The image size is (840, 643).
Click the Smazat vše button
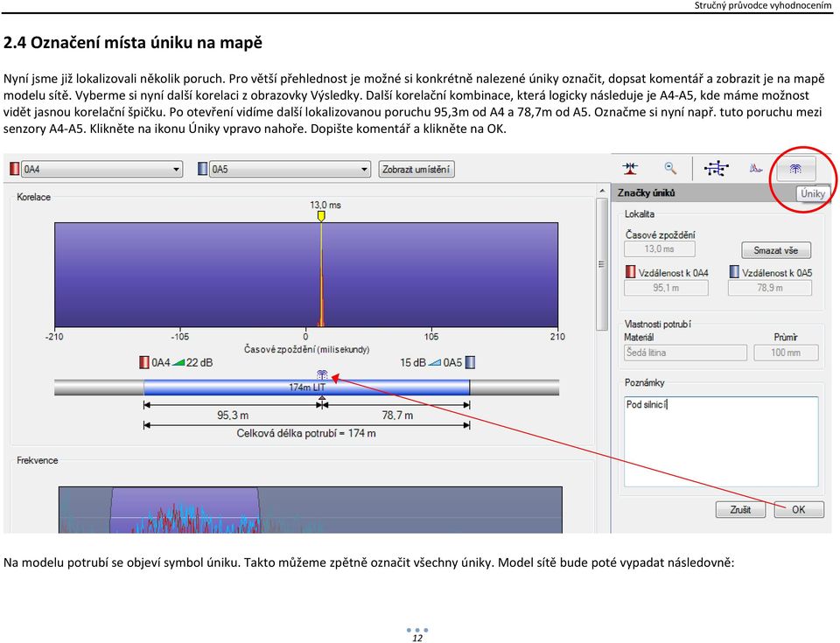(x=776, y=250)
